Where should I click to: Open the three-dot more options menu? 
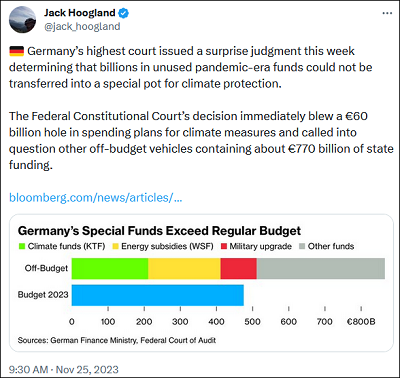(x=387, y=13)
